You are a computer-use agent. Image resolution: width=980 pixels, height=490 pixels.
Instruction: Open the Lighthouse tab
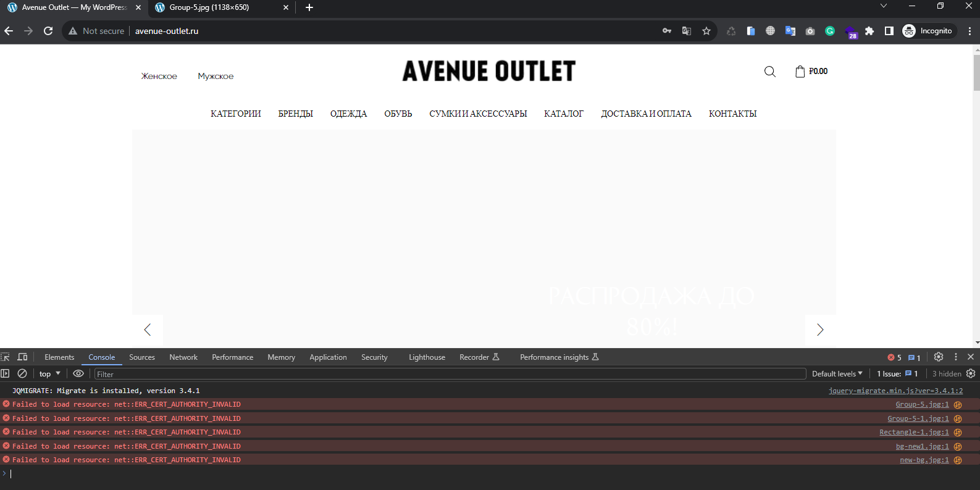(427, 357)
